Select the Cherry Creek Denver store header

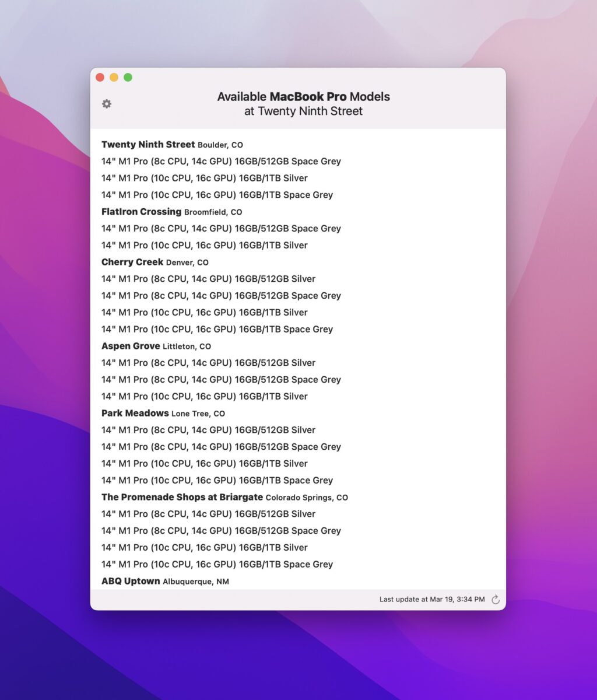(x=155, y=262)
